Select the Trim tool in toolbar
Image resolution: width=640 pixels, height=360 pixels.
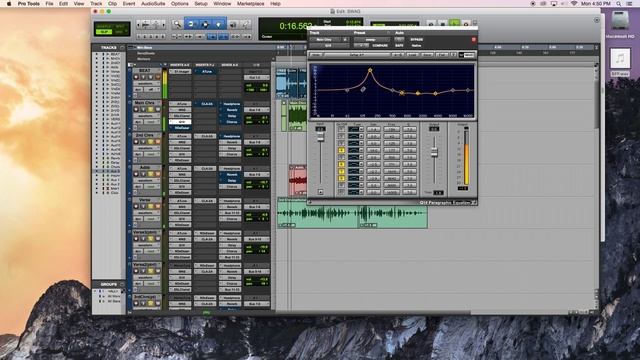pos(191,24)
